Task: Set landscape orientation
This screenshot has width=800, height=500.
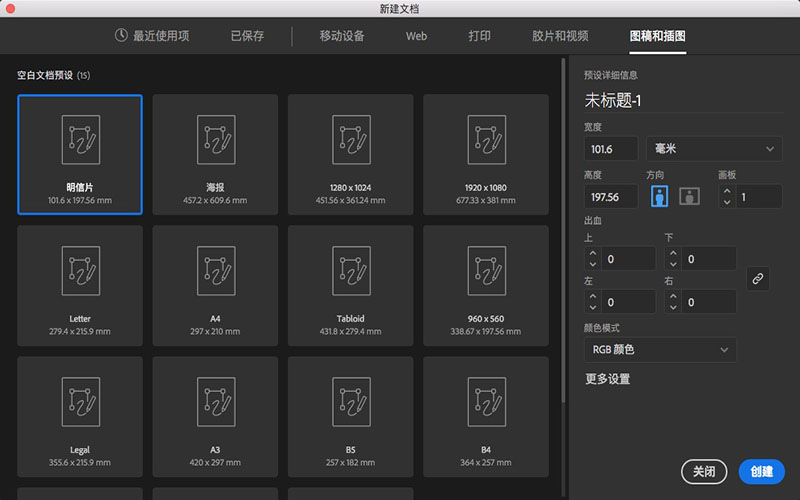Action: [689, 196]
